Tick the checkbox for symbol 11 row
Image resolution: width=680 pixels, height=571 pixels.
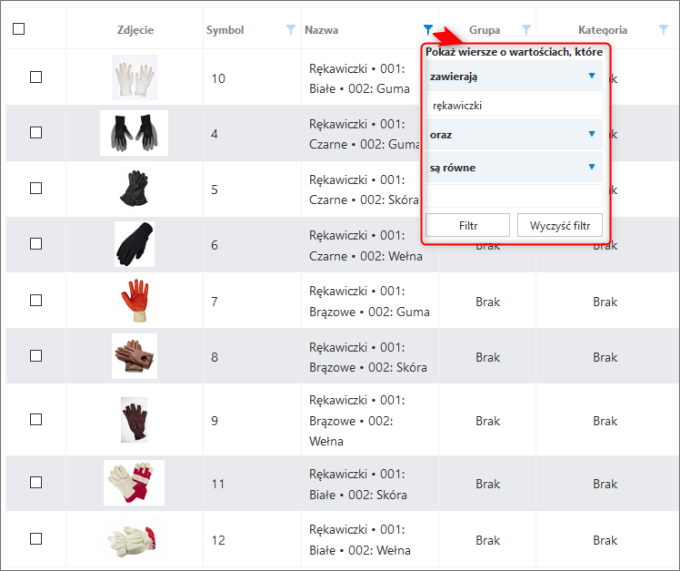click(36, 482)
